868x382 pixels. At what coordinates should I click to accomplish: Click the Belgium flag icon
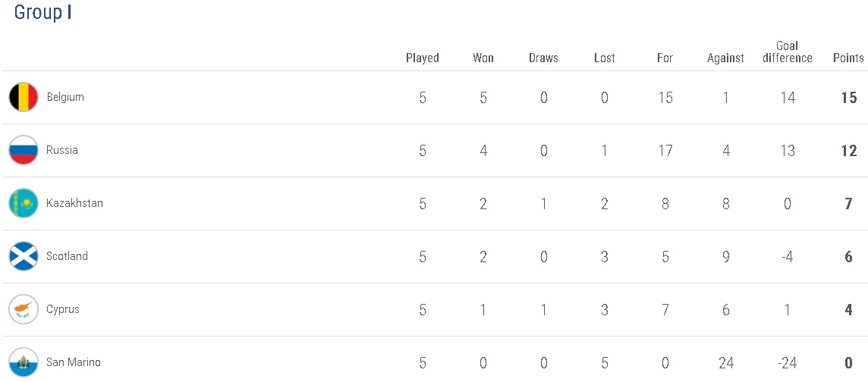point(24,97)
